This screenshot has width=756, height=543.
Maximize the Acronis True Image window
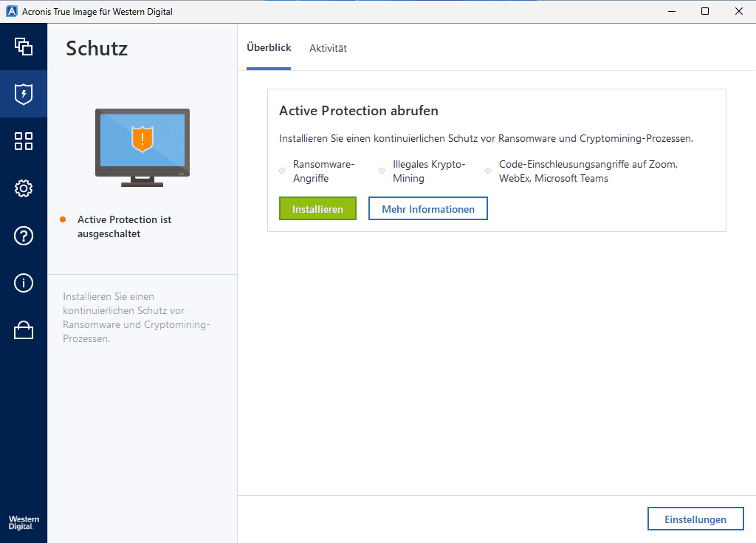(x=705, y=11)
